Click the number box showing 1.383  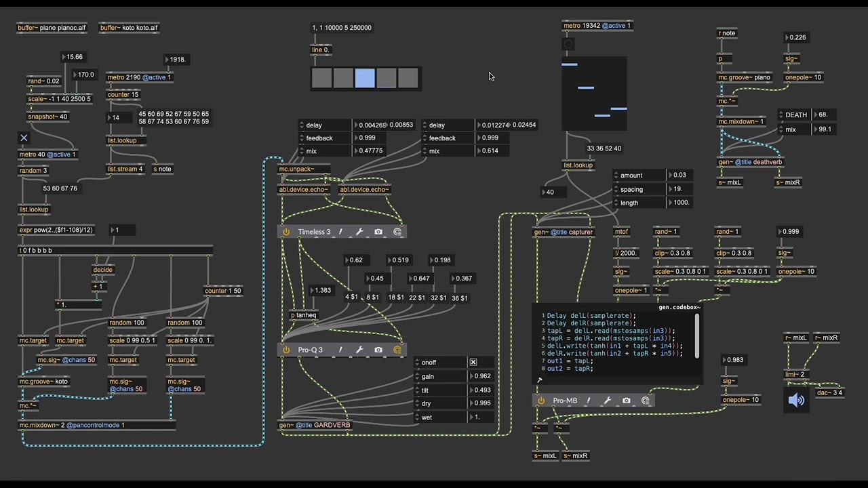click(x=321, y=290)
